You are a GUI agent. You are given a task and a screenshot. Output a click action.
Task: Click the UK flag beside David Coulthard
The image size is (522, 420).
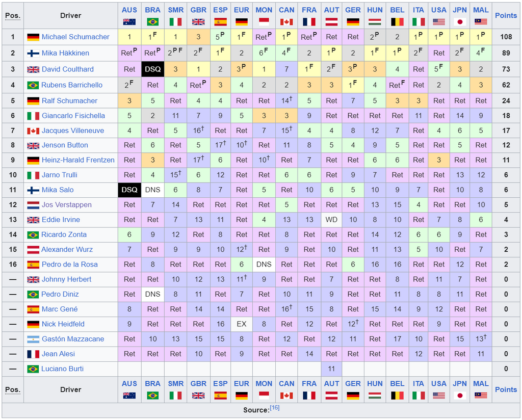(x=33, y=69)
